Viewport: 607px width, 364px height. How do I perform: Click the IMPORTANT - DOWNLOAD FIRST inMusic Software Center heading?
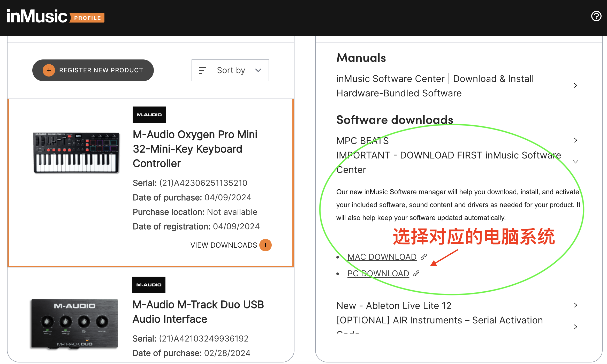click(x=449, y=162)
